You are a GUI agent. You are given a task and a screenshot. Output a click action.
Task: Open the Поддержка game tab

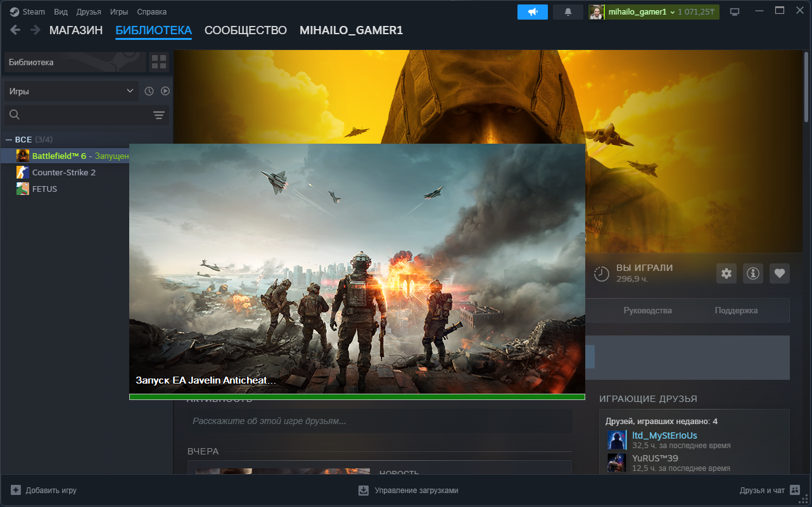(736, 310)
